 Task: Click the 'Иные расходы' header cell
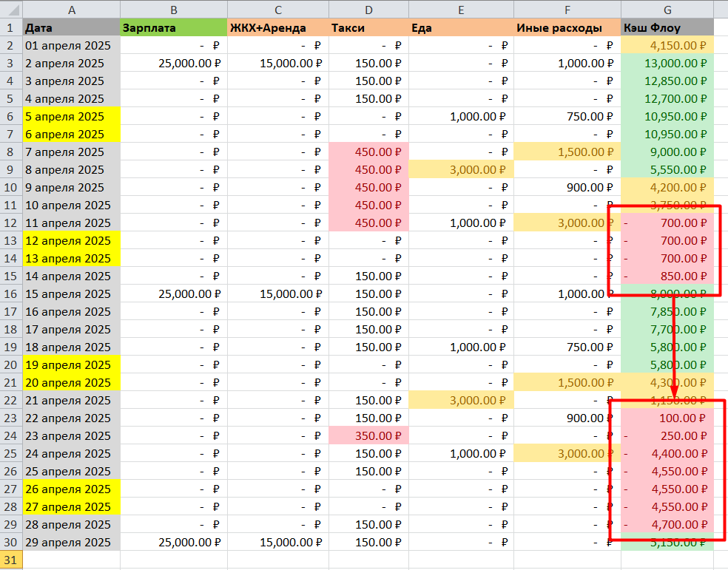coord(567,28)
